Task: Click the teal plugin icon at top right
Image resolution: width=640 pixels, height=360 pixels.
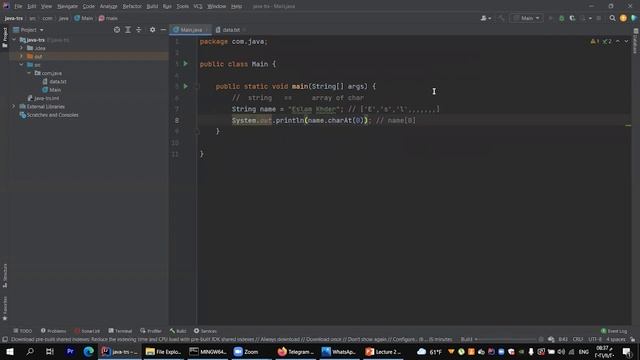Action: click(x=634, y=18)
